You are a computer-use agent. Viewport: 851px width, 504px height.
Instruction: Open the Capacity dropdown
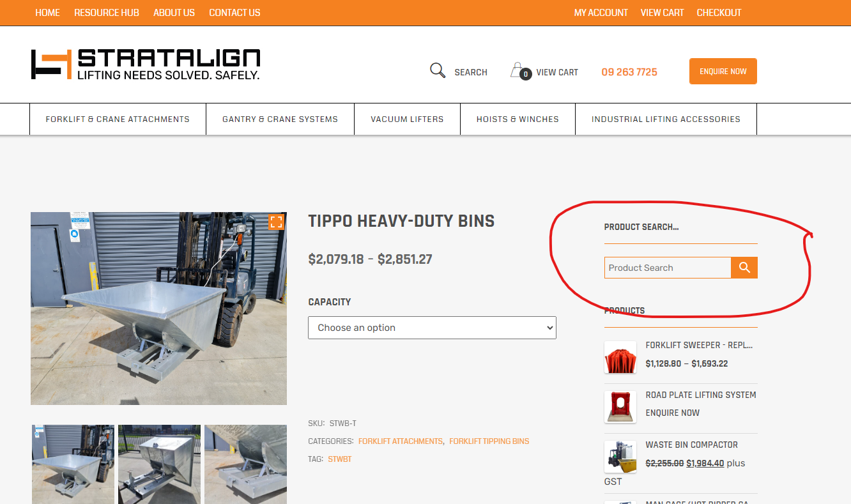click(x=433, y=328)
